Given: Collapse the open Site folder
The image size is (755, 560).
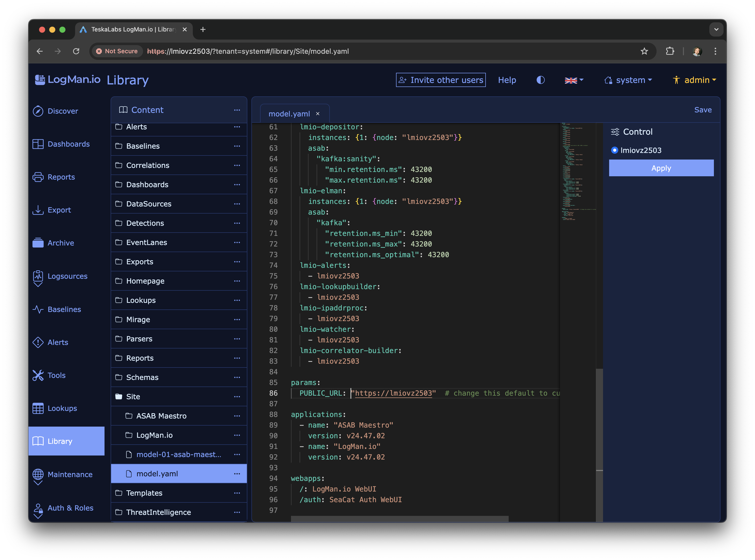Looking at the screenshot, I should (x=133, y=397).
